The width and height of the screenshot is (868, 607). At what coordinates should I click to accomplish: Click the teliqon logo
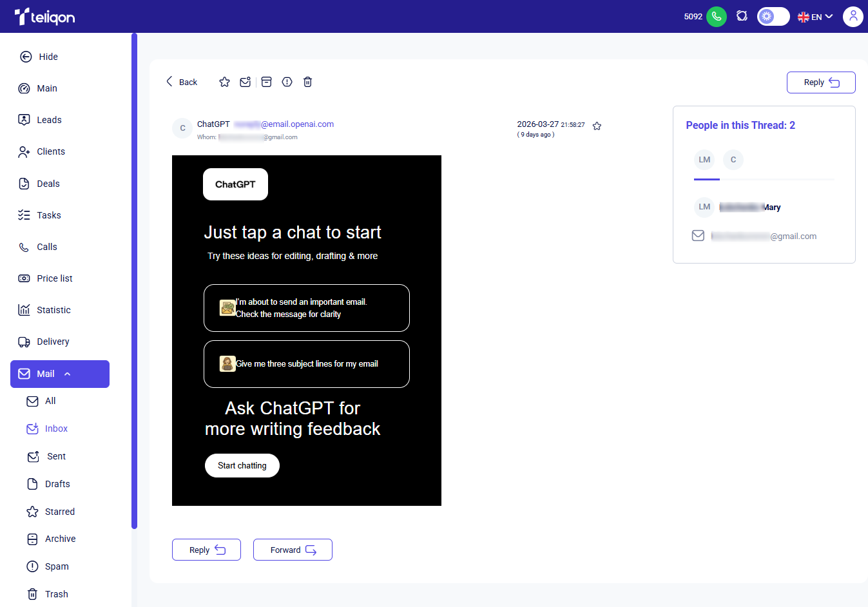tap(45, 17)
